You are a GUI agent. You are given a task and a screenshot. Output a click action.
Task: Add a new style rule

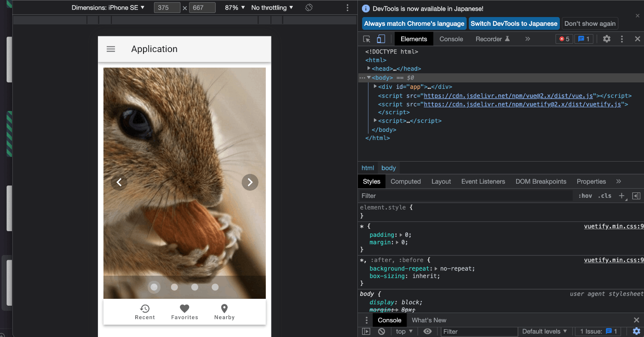[x=622, y=196]
